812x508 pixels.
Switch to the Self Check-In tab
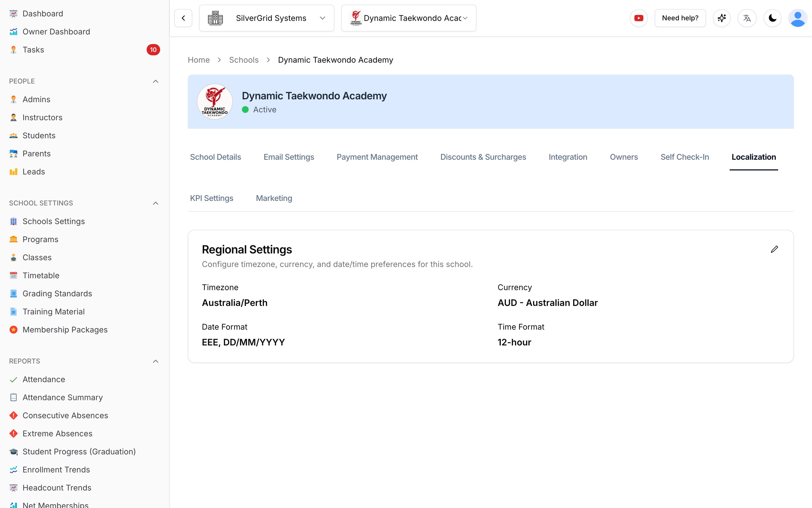(685, 157)
